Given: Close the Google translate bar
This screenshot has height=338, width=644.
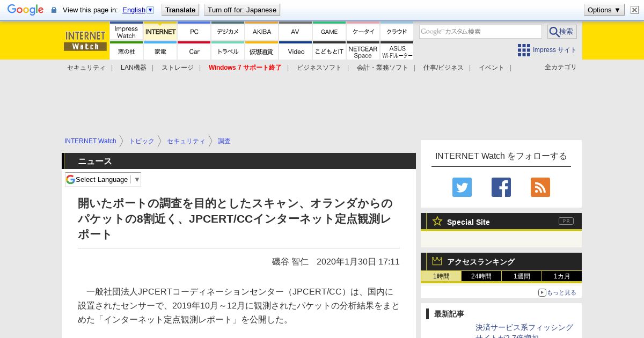Looking at the screenshot, I should tap(634, 10).
